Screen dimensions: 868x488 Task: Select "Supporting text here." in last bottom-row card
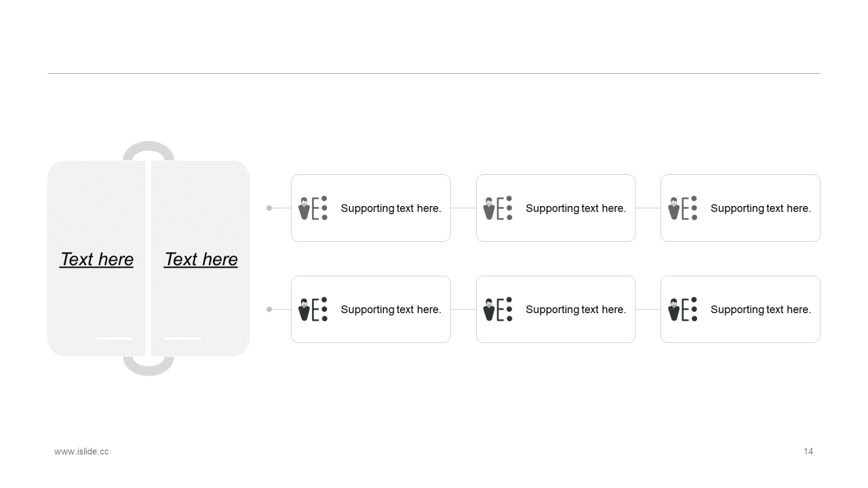(x=761, y=309)
